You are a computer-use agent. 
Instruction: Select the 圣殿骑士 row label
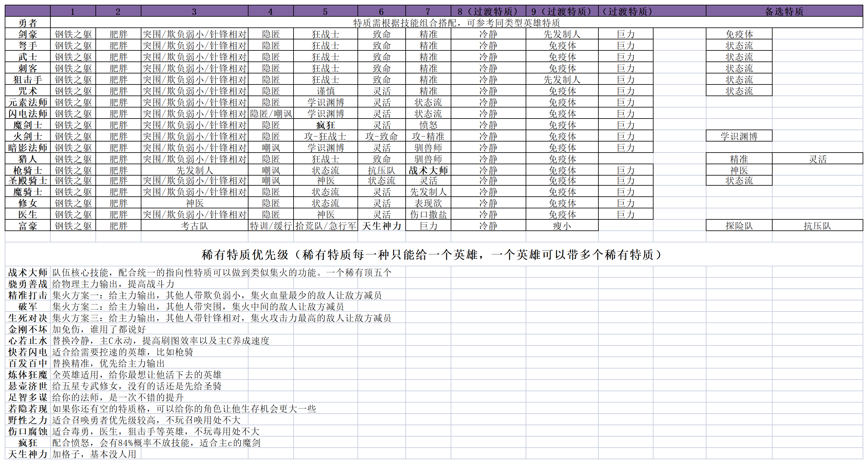pyautogui.click(x=28, y=180)
